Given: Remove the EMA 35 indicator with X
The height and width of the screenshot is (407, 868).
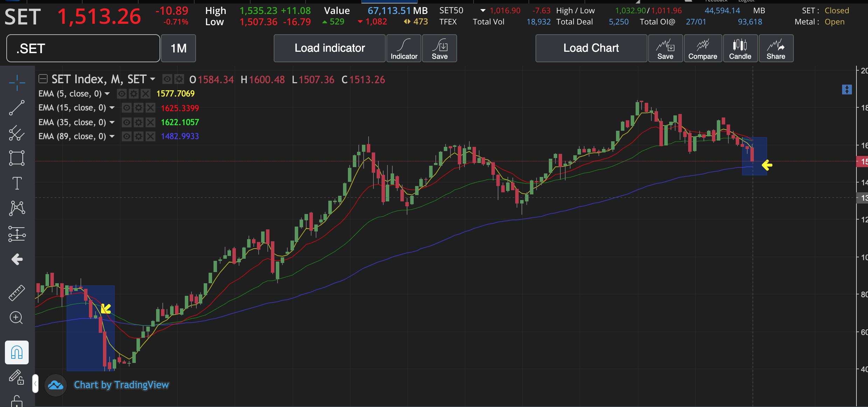Looking at the screenshot, I should (150, 122).
